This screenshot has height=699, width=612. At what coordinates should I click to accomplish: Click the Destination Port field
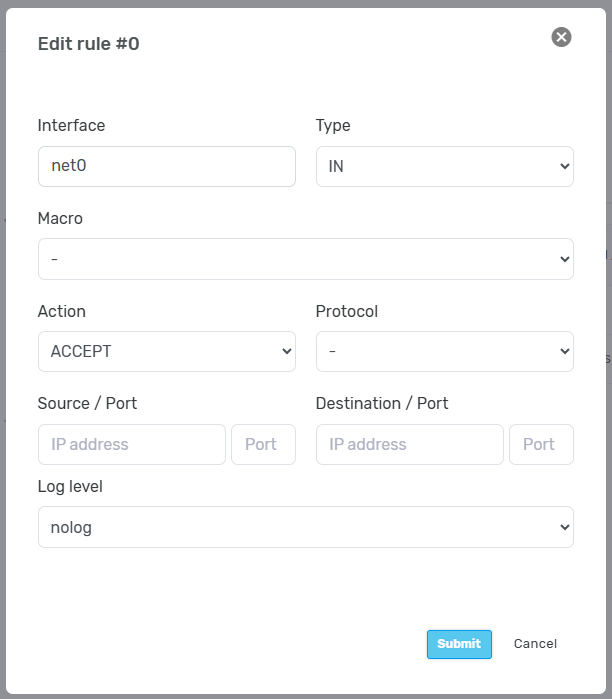(x=541, y=444)
